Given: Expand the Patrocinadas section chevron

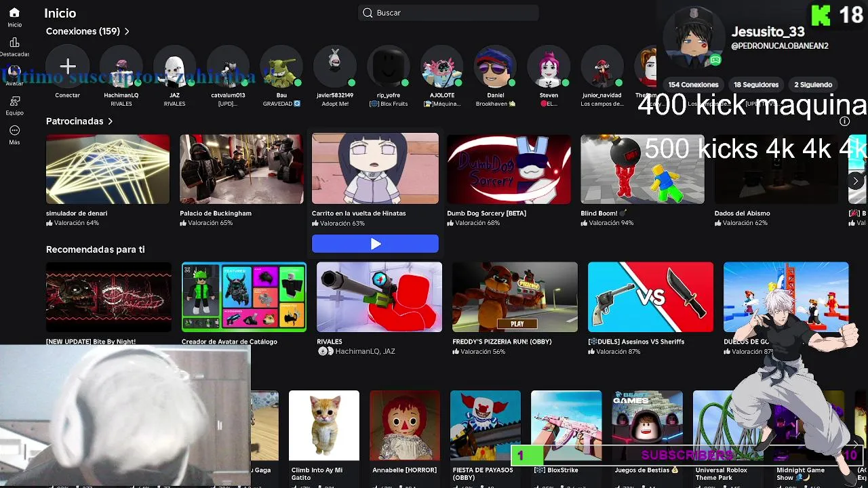Looking at the screenshot, I should click(110, 121).
